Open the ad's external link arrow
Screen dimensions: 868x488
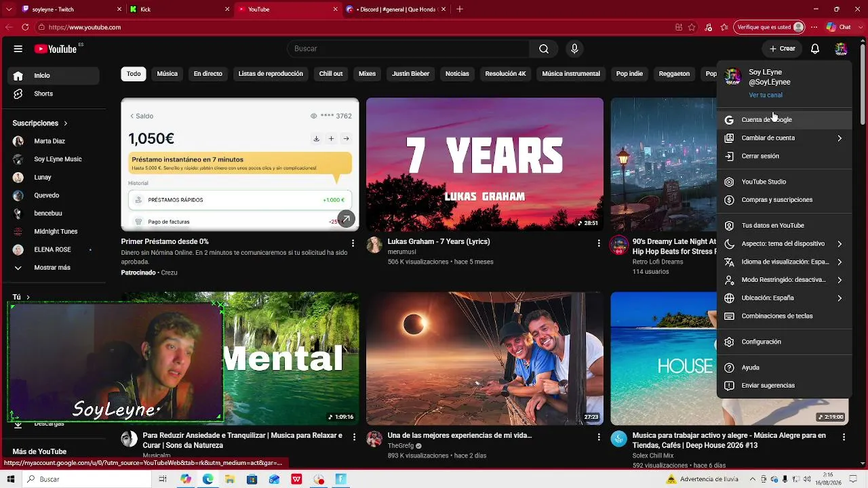(x=346, y=219)
